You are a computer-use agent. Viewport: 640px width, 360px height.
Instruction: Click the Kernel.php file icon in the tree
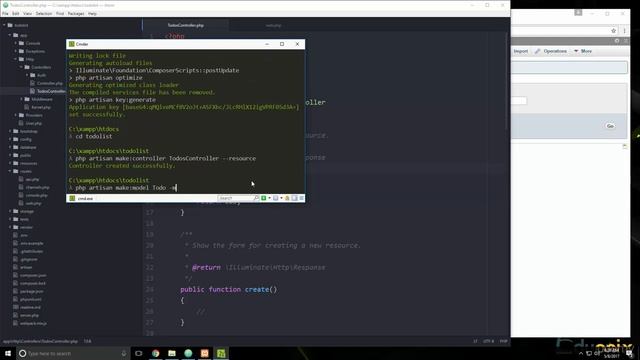(x=27, y=107)
